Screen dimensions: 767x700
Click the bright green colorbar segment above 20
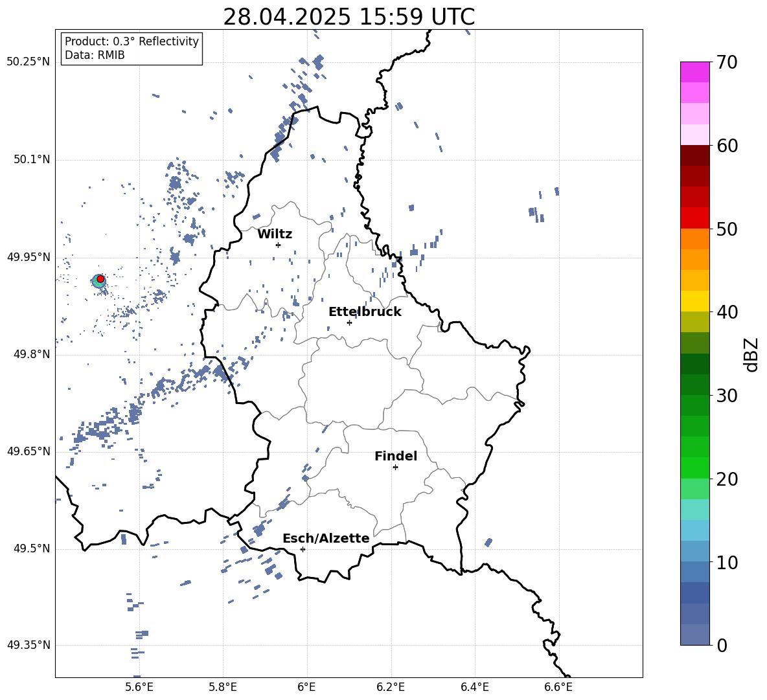[x=694, y=468]
